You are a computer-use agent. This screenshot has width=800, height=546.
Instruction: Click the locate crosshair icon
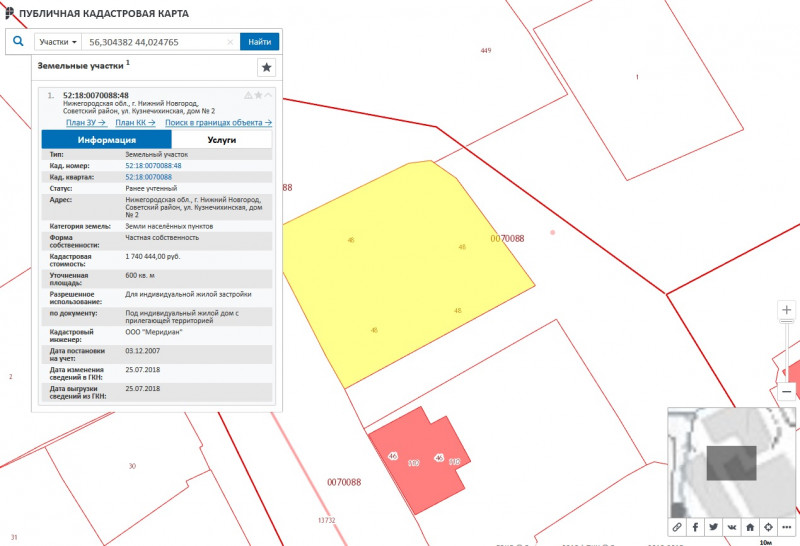click(768, 526)
